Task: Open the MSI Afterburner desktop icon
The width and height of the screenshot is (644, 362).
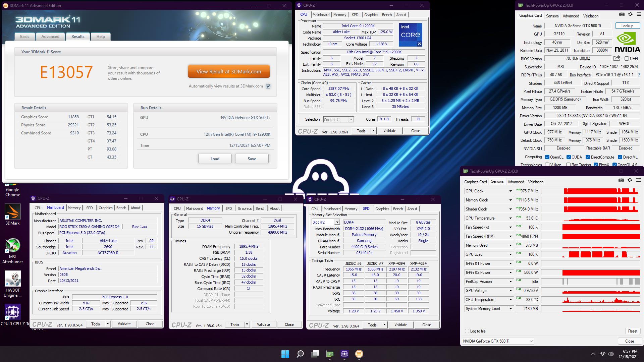Action: click(12, 251)
